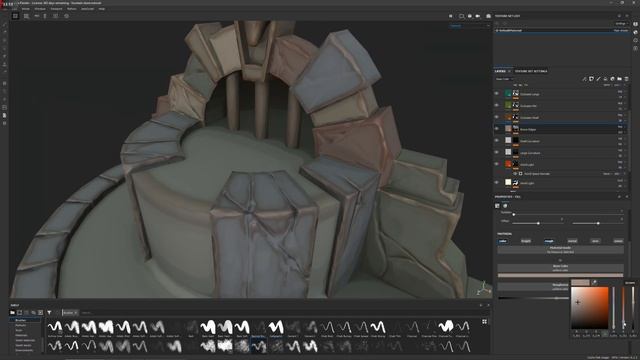
Task: Toggle the height channel button in Material
Action: click(526, 241)
